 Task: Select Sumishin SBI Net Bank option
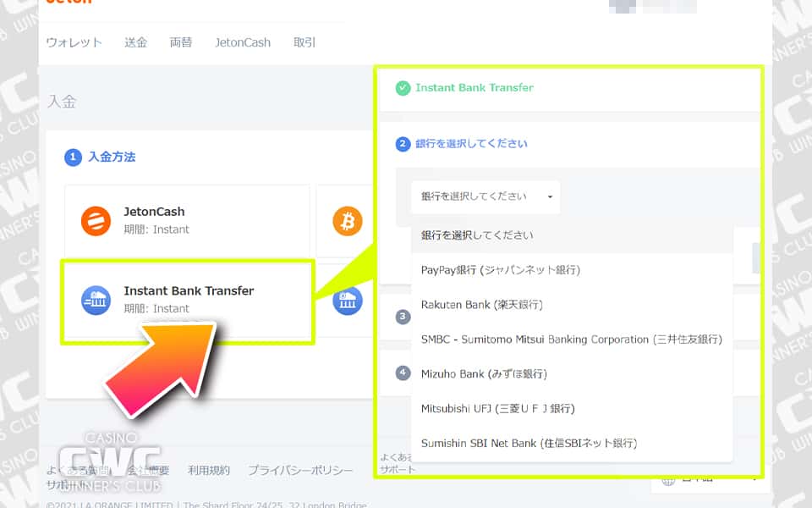(572, 444)
